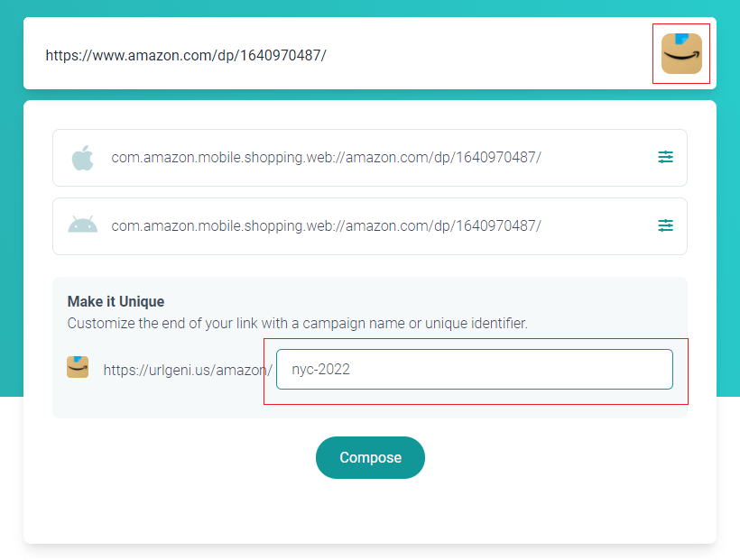Click the large Amazon app icon beside URL
This screenshot has height=560, width=740.
point(681,54)
